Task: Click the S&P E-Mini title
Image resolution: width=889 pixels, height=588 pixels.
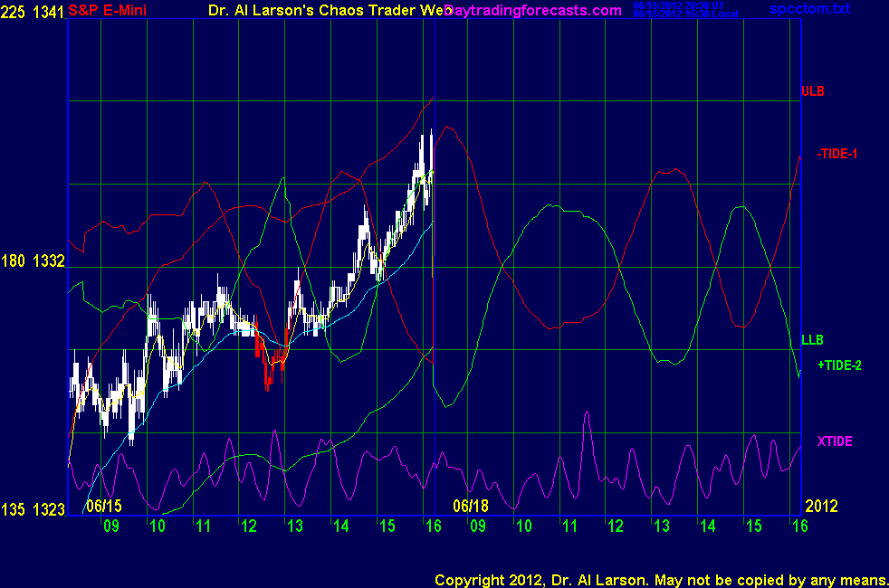Action: point(108,11)
